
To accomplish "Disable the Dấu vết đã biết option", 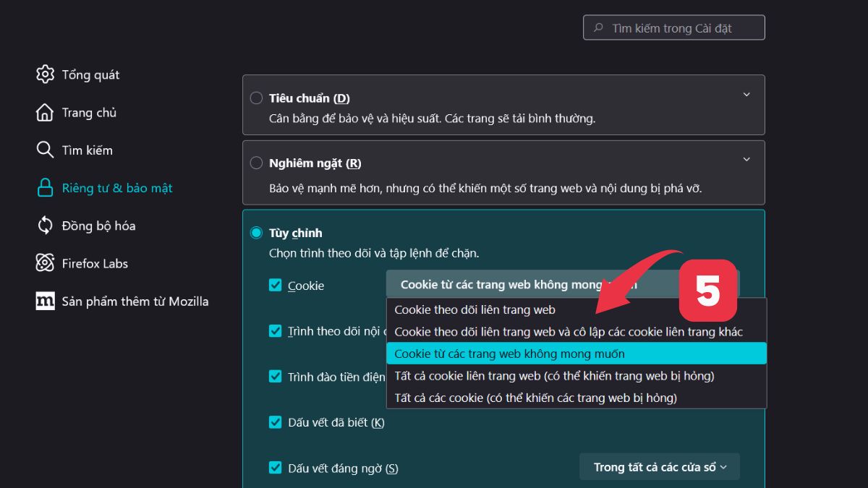I will [276, 422].
